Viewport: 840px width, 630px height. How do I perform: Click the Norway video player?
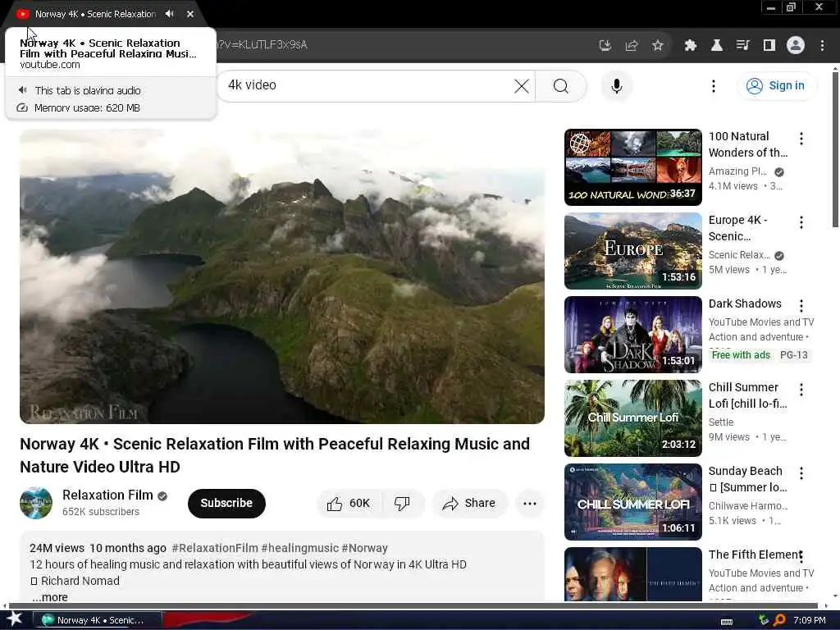[282, 276]
